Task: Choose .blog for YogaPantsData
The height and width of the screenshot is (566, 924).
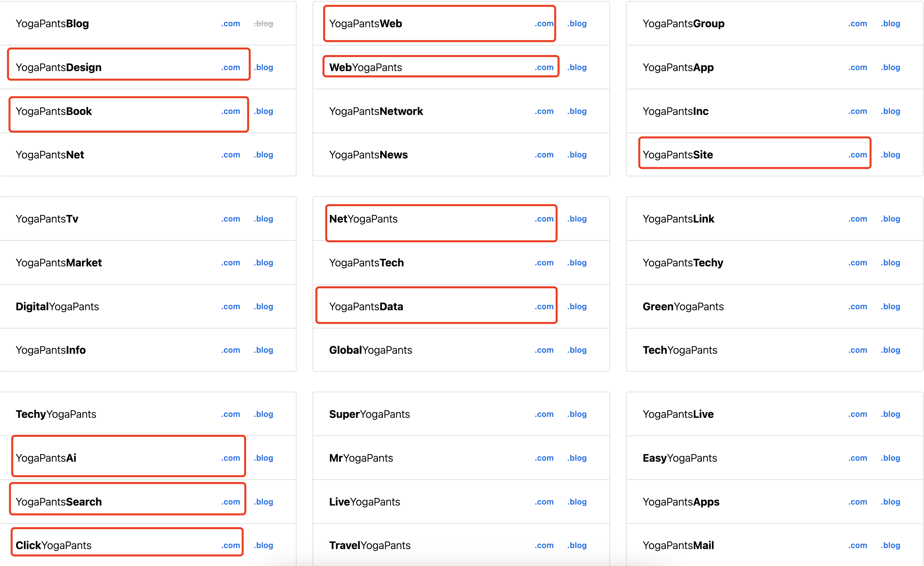Action: click(x=577, y=307)
